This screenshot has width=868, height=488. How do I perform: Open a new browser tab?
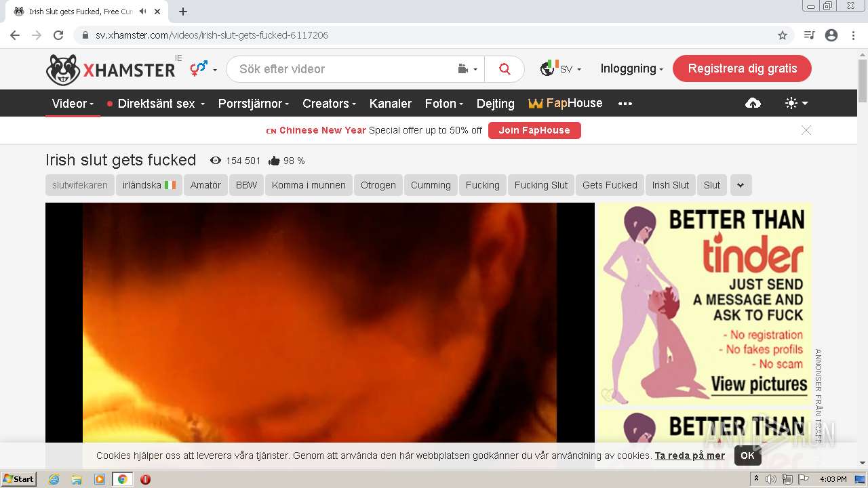(x=183, y=12)
